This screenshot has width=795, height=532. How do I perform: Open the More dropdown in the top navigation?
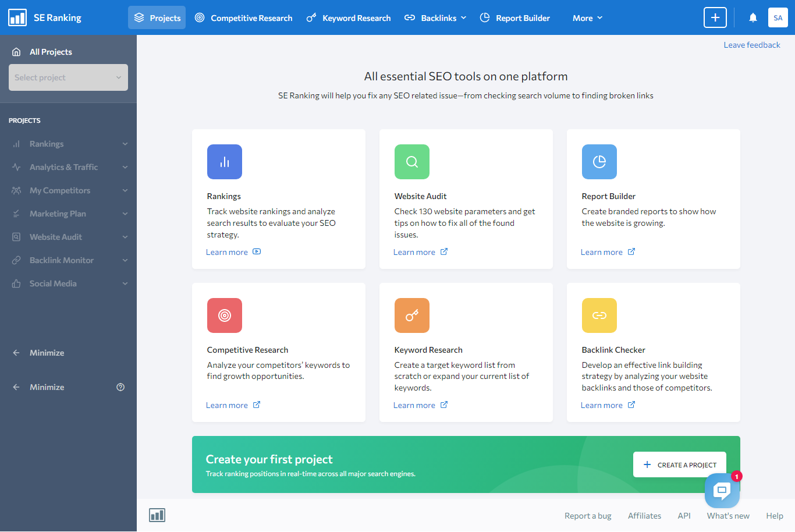(587, 18)
